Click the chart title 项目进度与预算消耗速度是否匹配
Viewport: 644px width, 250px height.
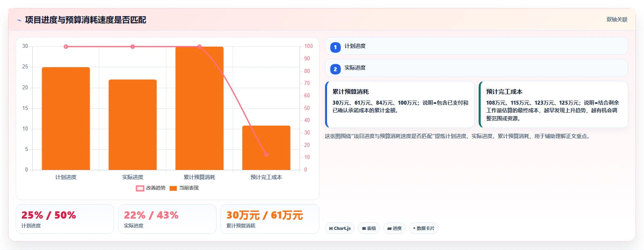pos(85,20)
